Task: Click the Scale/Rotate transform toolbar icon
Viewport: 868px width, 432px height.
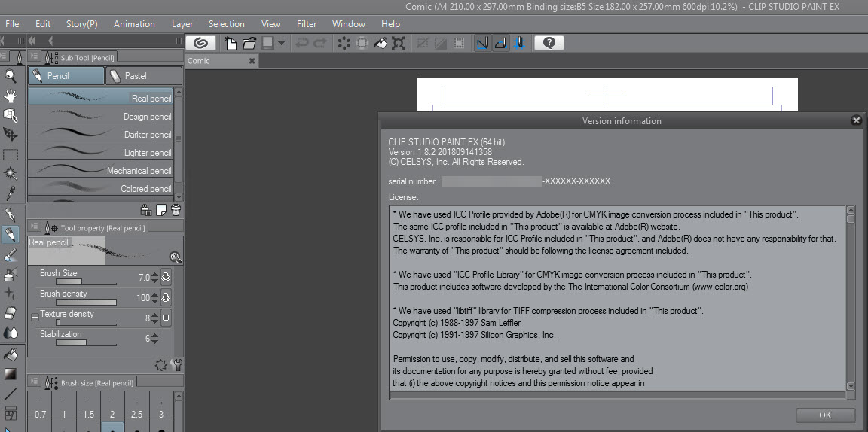Action: [398, 43]
